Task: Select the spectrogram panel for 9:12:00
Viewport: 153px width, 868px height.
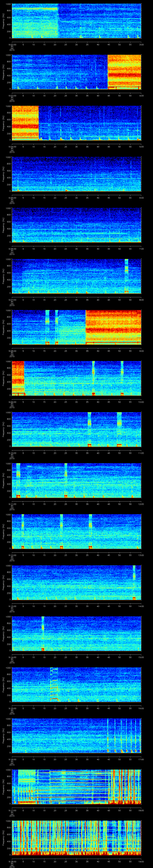Action: (x=77, y=531)
